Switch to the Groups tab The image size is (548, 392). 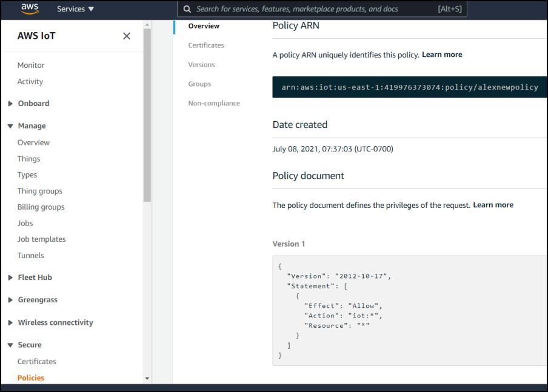pos(199,84)
